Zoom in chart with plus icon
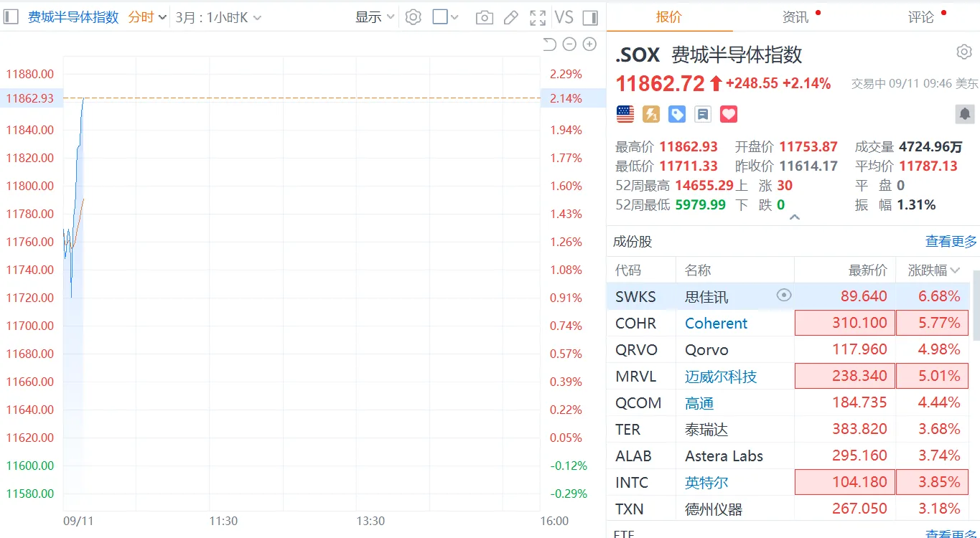 coord(589,44)
